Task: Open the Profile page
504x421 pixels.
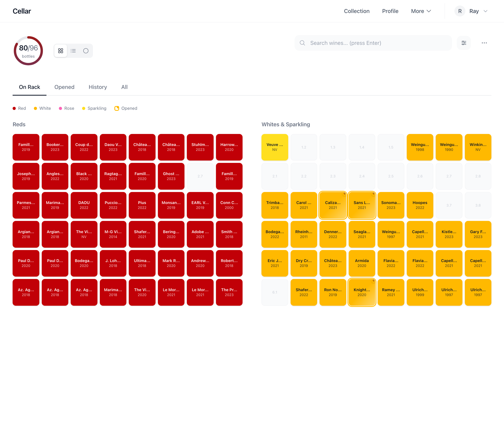Action: click(390, 11)
